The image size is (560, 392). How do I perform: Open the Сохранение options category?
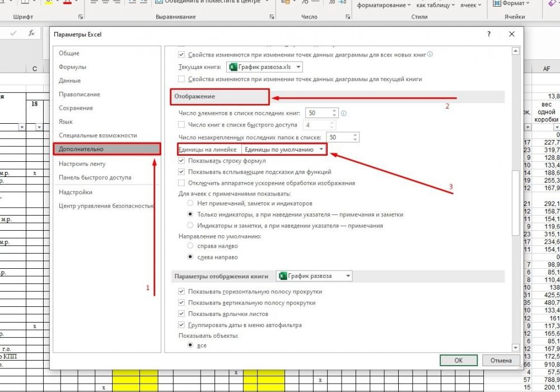point(106,108)
